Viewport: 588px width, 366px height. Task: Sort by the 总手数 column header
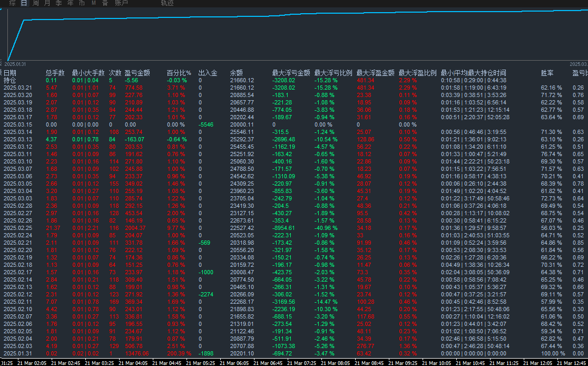pos(55,73)
